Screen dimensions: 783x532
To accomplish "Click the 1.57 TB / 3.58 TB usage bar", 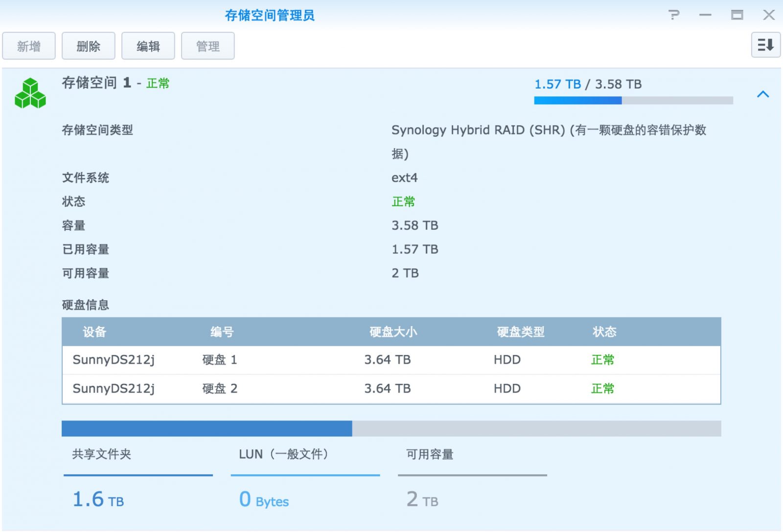I will [x=634, y=100].
